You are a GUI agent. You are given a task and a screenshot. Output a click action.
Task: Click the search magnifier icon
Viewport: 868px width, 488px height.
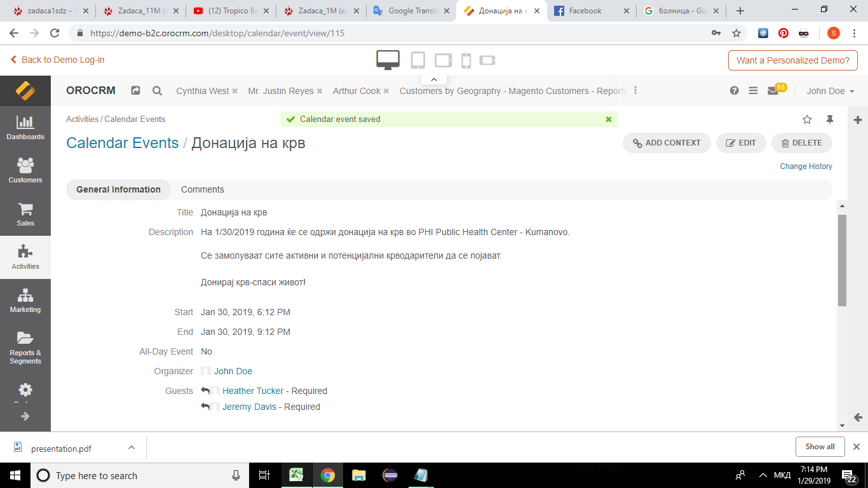pyautogui.click(x=157, y=91)
